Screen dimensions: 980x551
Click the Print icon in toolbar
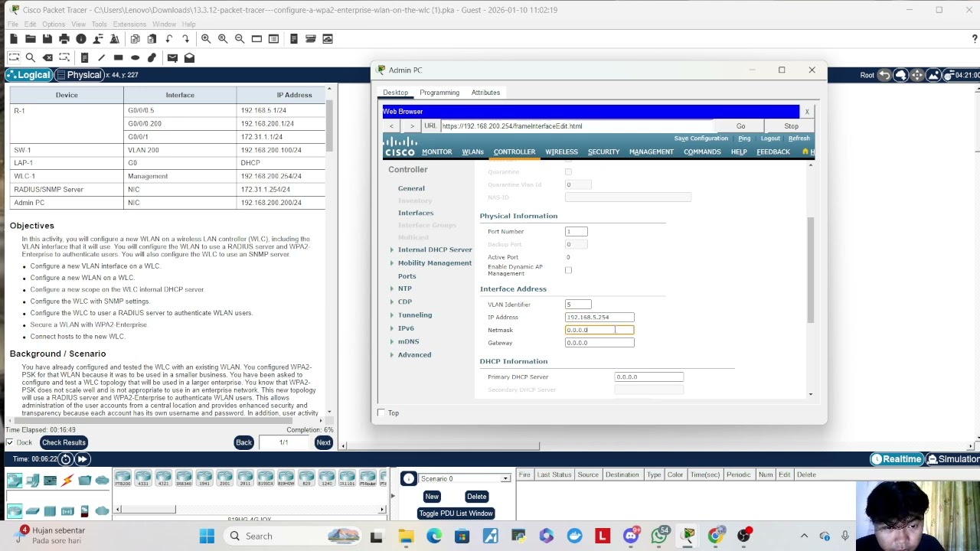tap(64, 39)
